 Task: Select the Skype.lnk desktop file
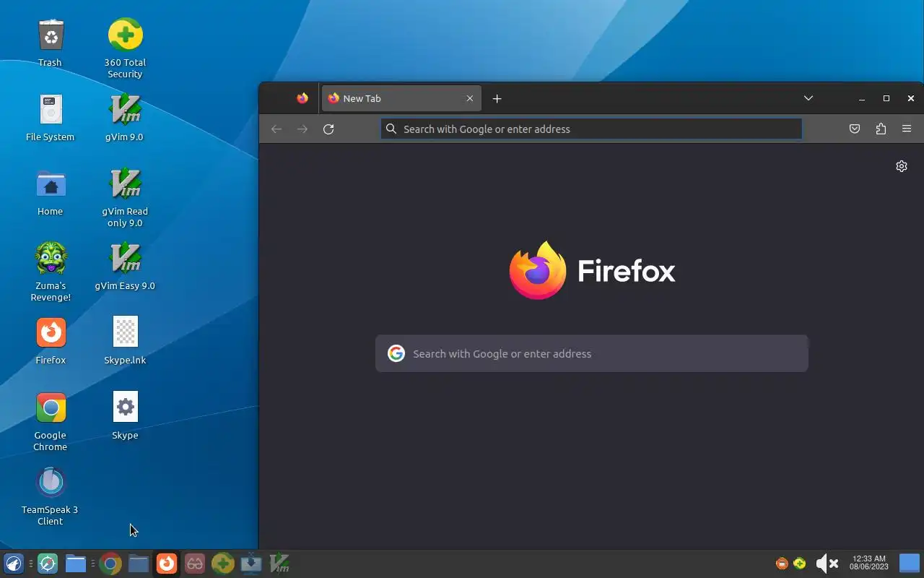(125, 341)
